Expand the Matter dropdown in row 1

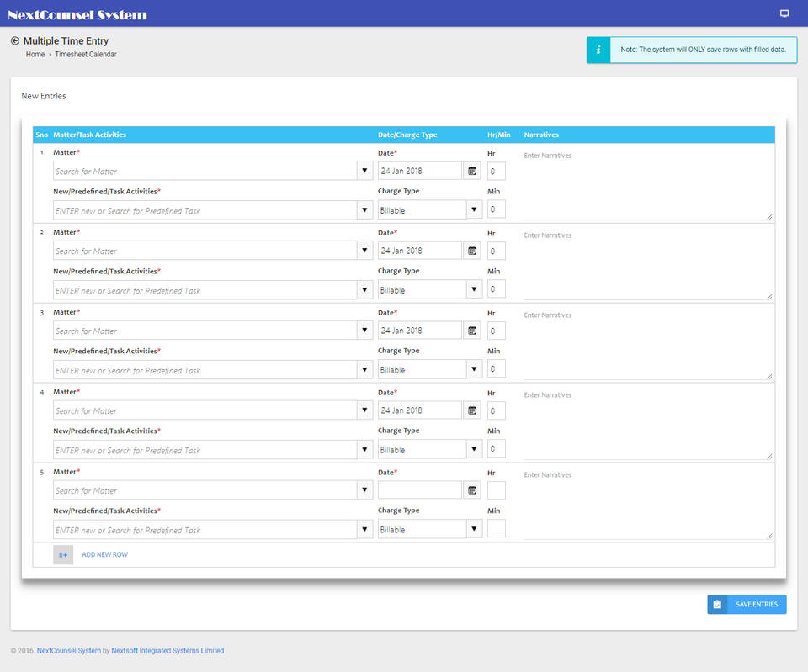pos(364,171)
